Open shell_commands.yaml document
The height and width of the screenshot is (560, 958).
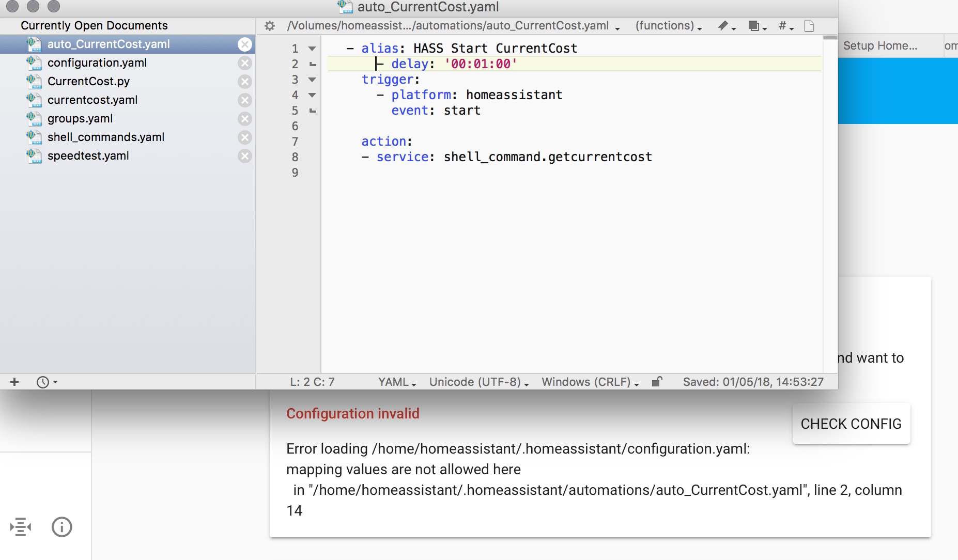point(128,137)
